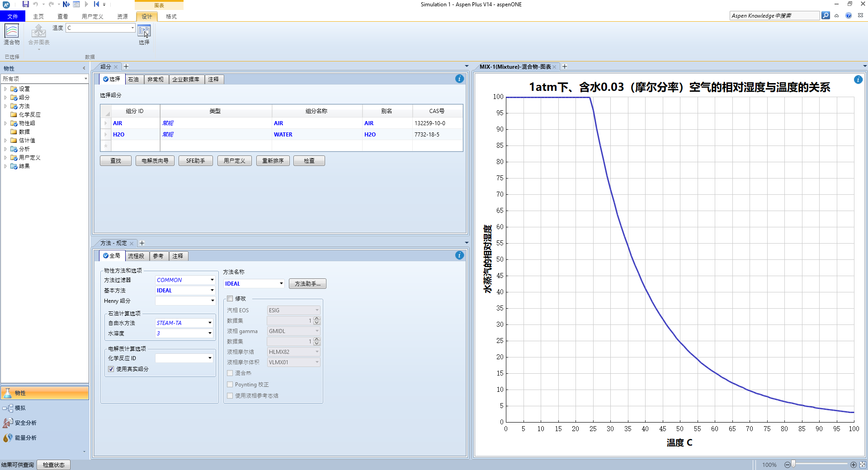This screenshot has width=868, height=470.
Task: Switch to 主页 ribbon tab
Action: point(38,16)
